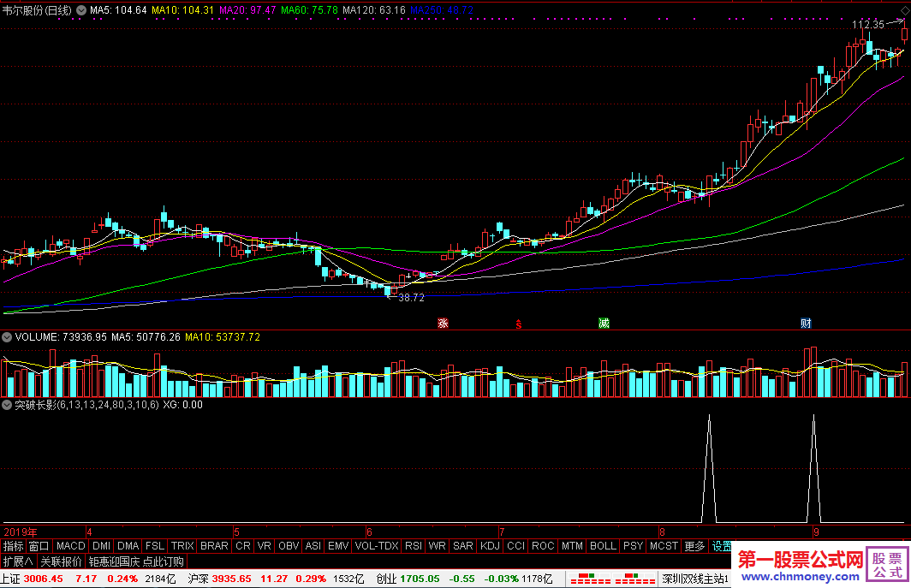The width and height of the screenshot is (911, 588).
Task: Choose the VR indicator tab
Action: [x=265, y=546]
